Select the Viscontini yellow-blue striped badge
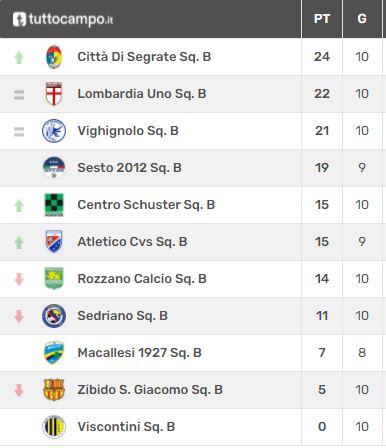Screen dimensions: 386x448 click(54, 427)
